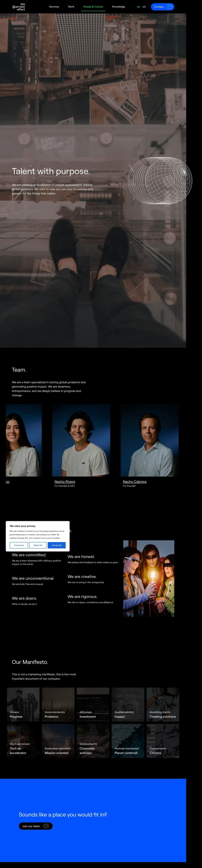
Task: Open manifesto card Problems
Action: (x=58, y=704)
